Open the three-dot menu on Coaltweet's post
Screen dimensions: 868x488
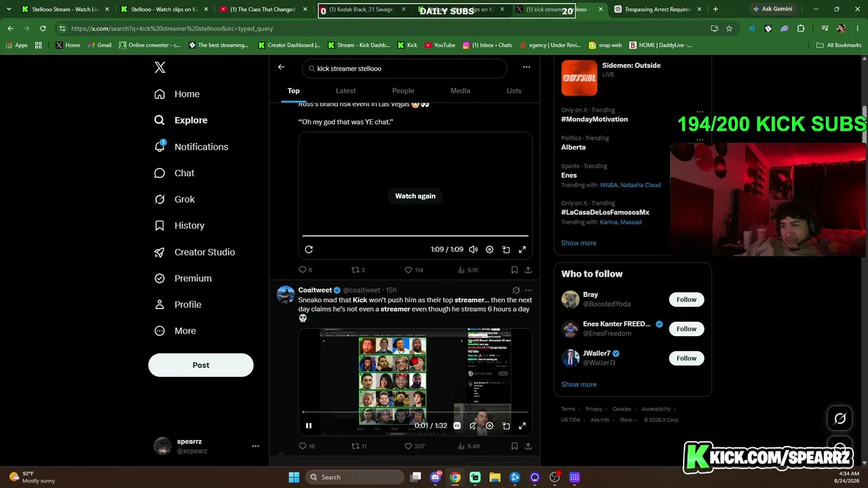(x=528, y=290)
